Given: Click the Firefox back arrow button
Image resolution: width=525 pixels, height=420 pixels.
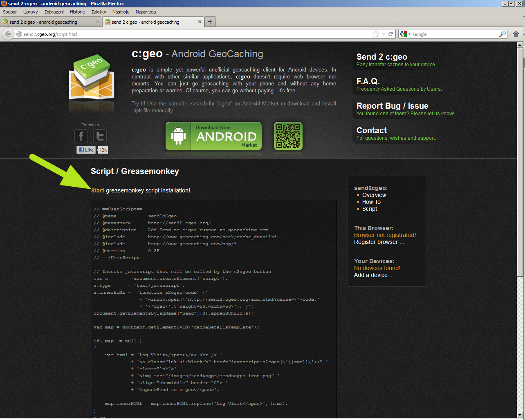Looking at the screenshot, I should (8, 34).
